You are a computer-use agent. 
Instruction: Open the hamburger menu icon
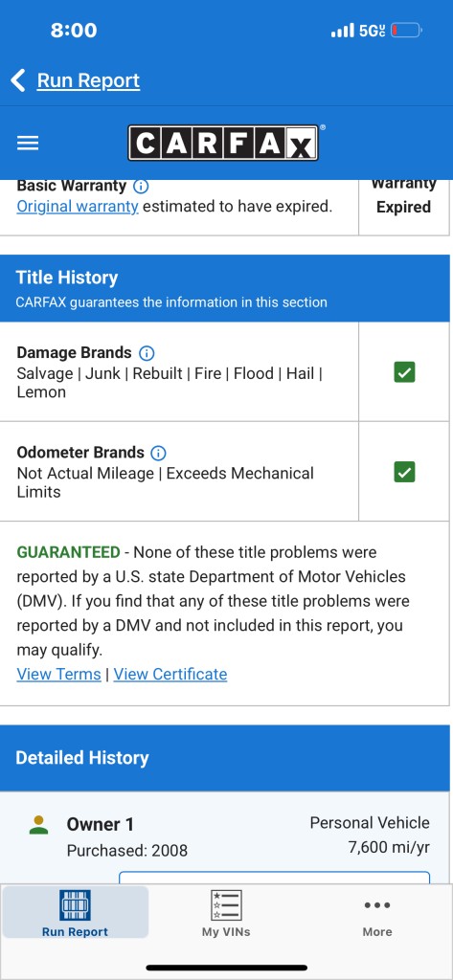click(28, 144)
